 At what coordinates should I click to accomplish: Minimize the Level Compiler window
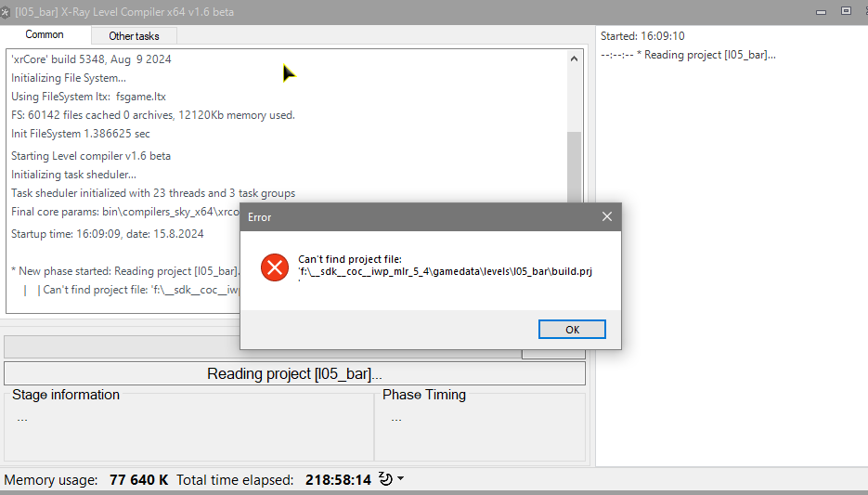click(821, 12)
